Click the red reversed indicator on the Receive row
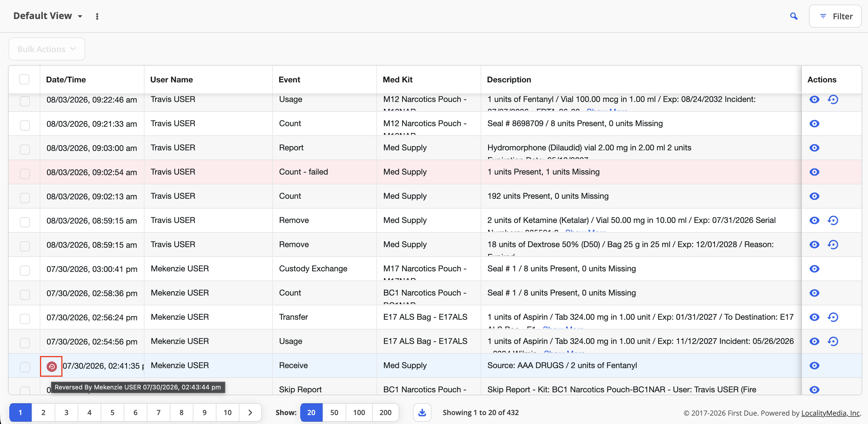 [x=52, y=366]
